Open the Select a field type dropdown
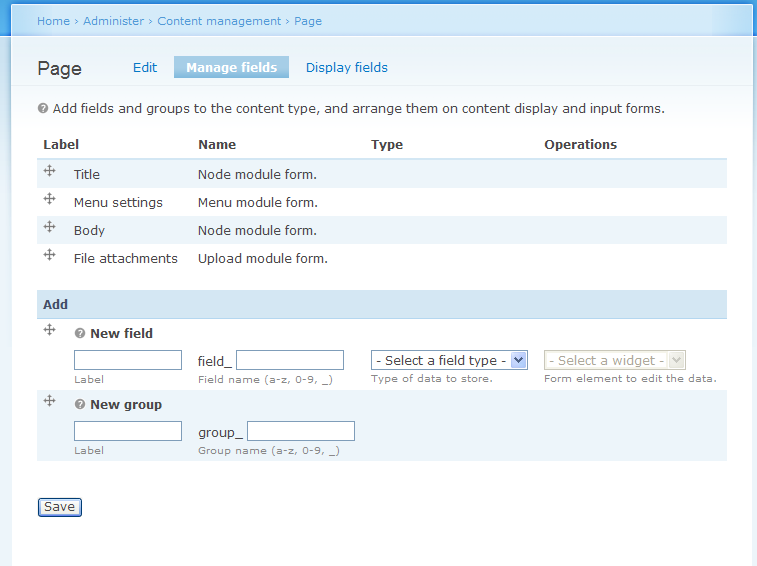The width and height of the screenshot is (757, 566). coord(449,360)
